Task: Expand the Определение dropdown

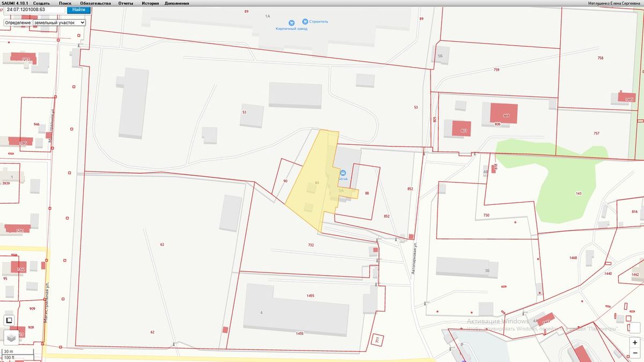Action: (x=58, y=23)
